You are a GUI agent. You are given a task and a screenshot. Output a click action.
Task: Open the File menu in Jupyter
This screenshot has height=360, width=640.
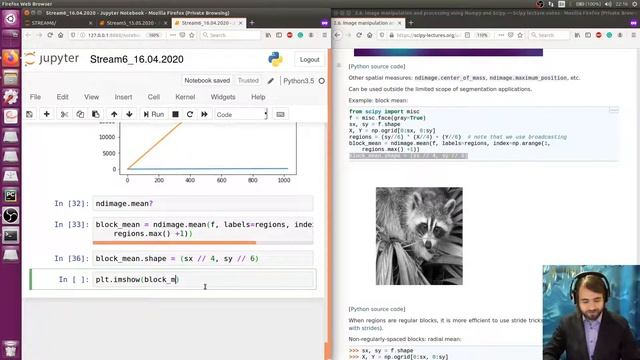(35, 97)
